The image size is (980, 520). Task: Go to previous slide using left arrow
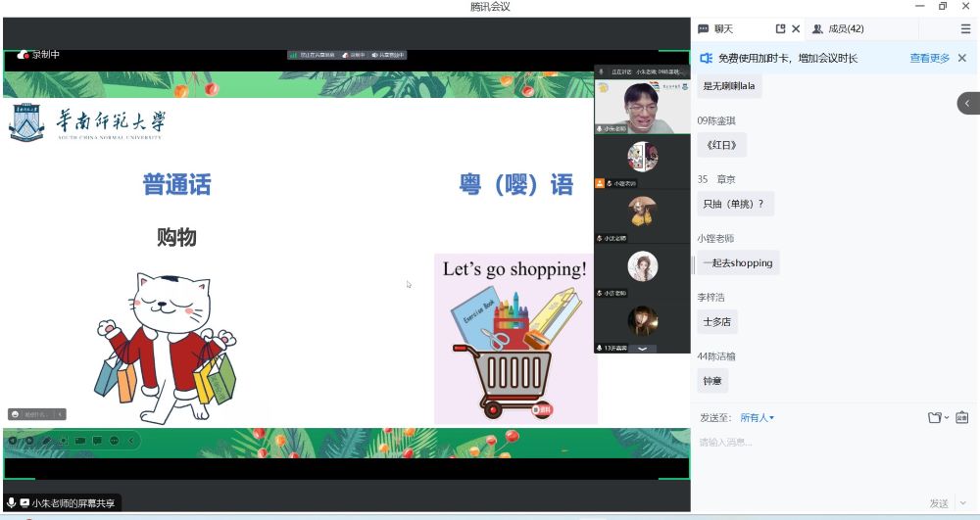point(14,441)
